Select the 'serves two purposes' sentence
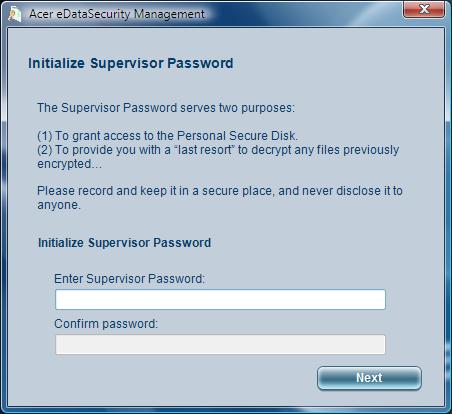The height and width of the screenshot is (414, 452). [166, 108]
